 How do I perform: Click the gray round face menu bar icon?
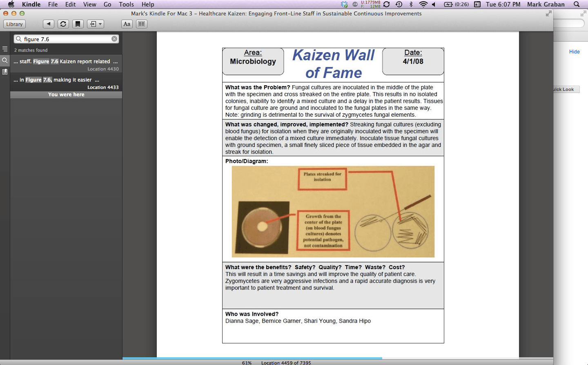pyautogui.click(x=355, y=4)
